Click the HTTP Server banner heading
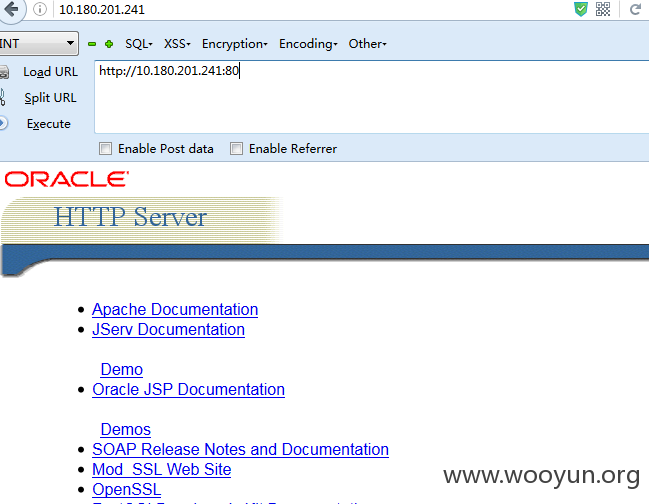 [130, 217]
